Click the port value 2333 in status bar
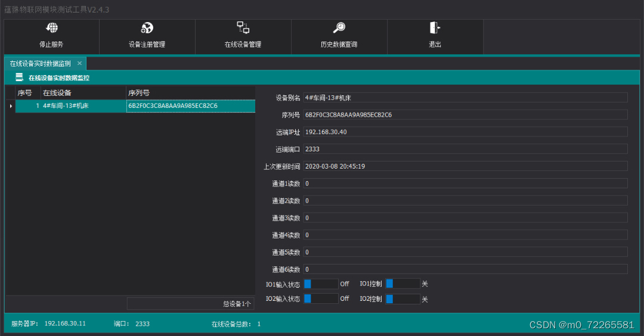644x336 pixels. tap(143, 323)
